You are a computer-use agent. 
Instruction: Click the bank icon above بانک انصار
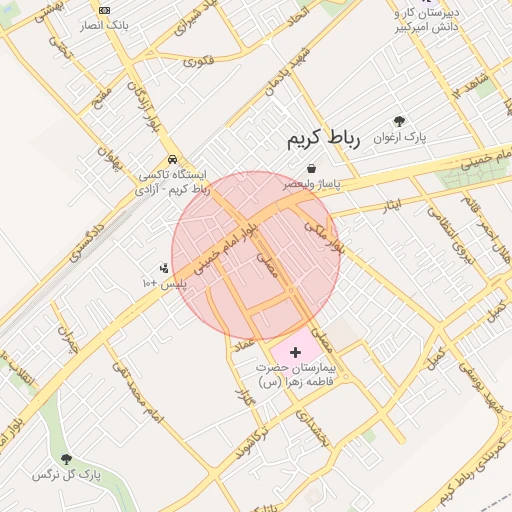[x=104, y=11]
